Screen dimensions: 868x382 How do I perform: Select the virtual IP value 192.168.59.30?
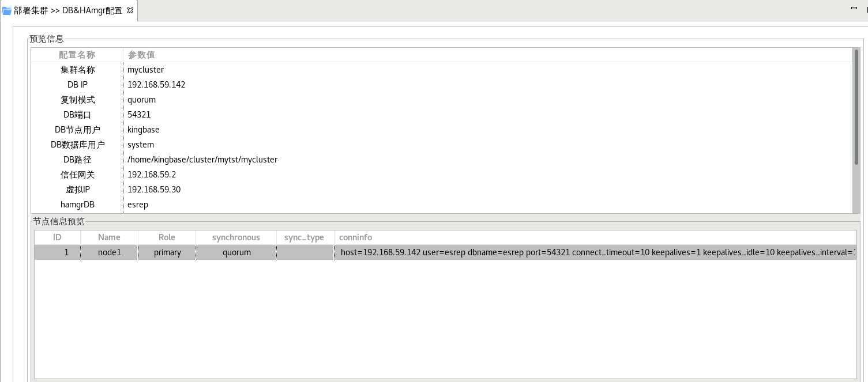[154, 190]
